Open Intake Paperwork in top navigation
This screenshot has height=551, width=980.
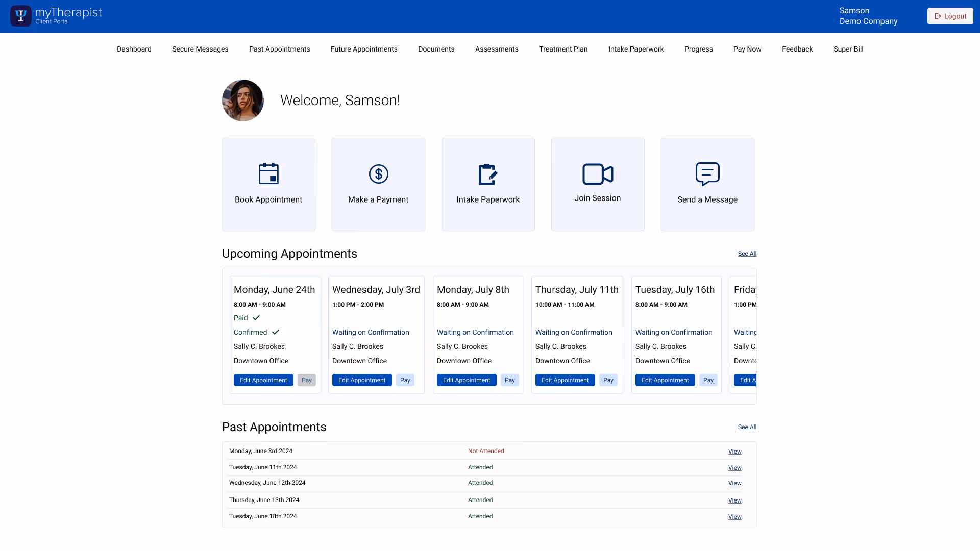pyautogui.click(x=636, y=49)
